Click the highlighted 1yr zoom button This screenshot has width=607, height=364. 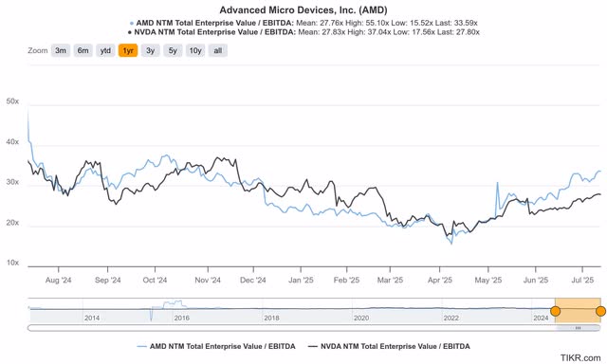(x=128, y=50)
